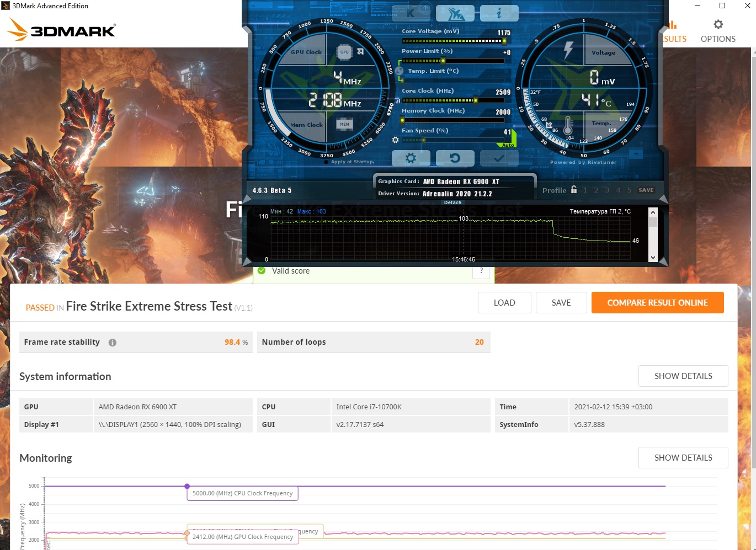Click the GPU chip icon in the clock gauge
Viewport: 756px width, 550px height.
click(344, 52)
